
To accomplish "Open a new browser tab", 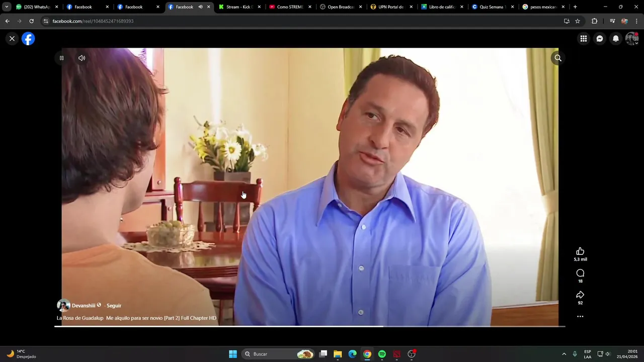I will point(575,7).
